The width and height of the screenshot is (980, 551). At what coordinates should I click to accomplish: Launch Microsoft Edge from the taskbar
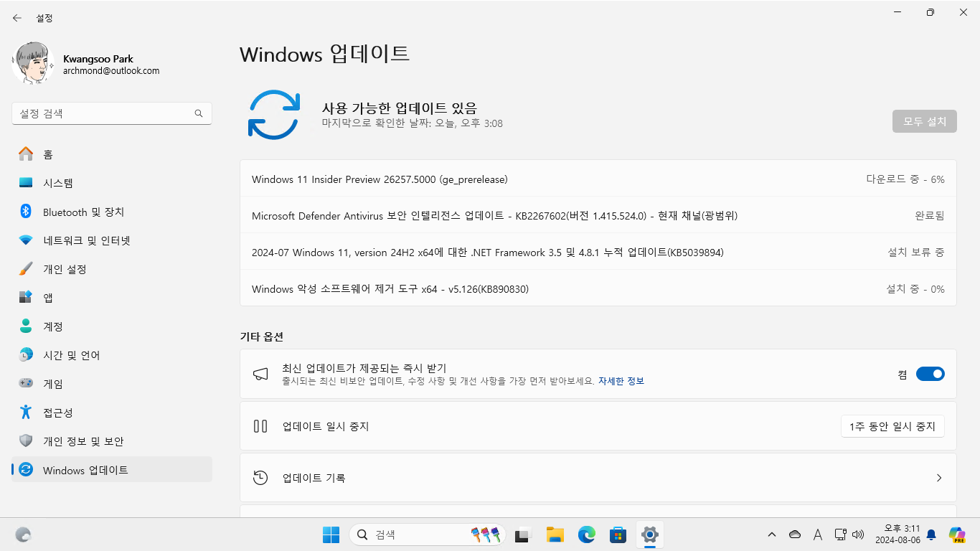[586, 534]
